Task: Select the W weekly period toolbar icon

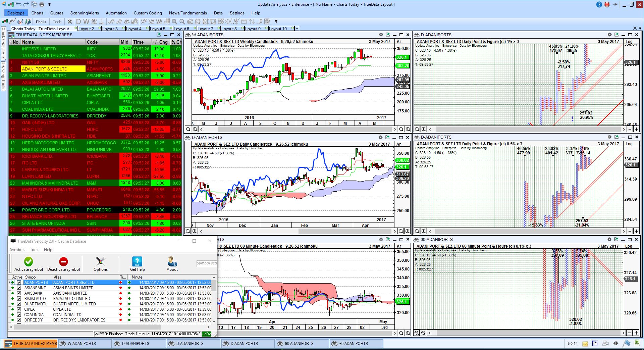Action: click(x=86, y=21)
